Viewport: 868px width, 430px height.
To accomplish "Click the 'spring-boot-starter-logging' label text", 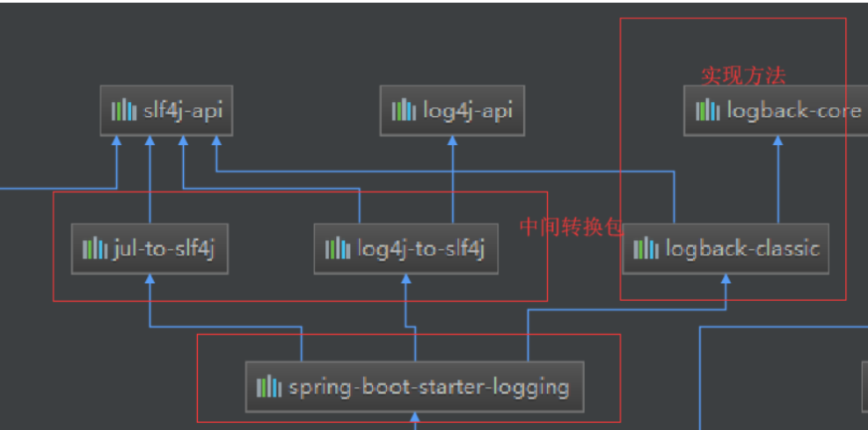I will point(429,388).
